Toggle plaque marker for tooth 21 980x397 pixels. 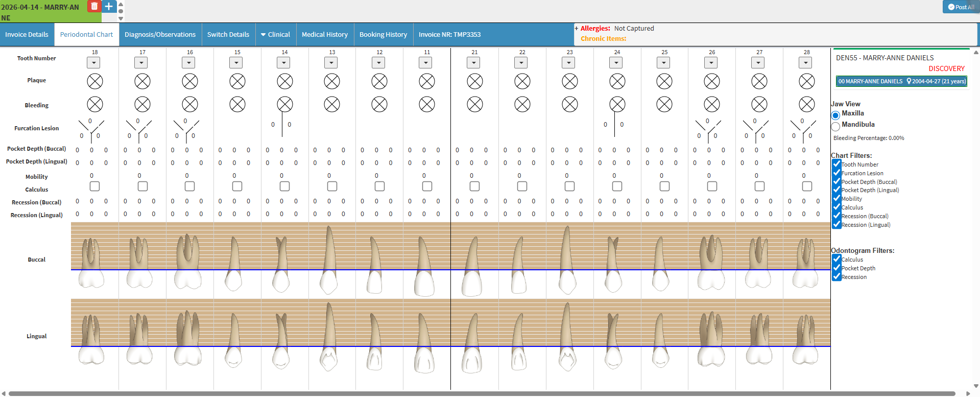click(475, 81)
